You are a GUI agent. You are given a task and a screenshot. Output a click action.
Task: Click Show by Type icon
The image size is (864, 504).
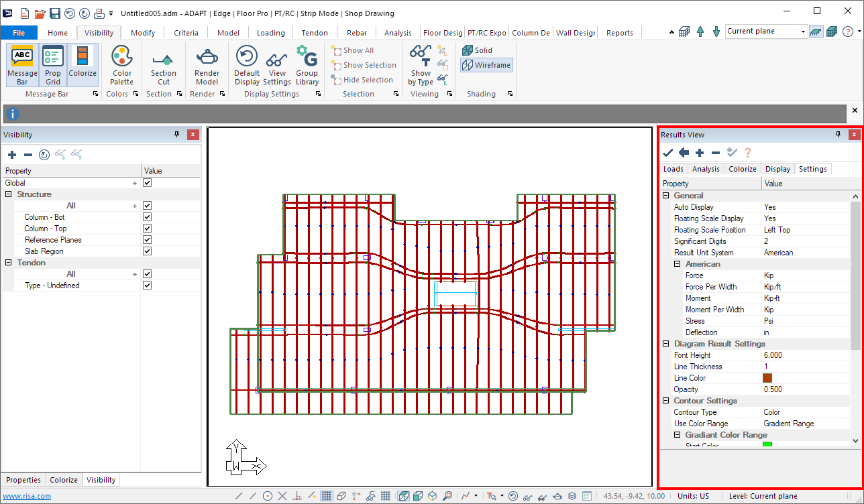pyautogui.click(x=421, y=65)
